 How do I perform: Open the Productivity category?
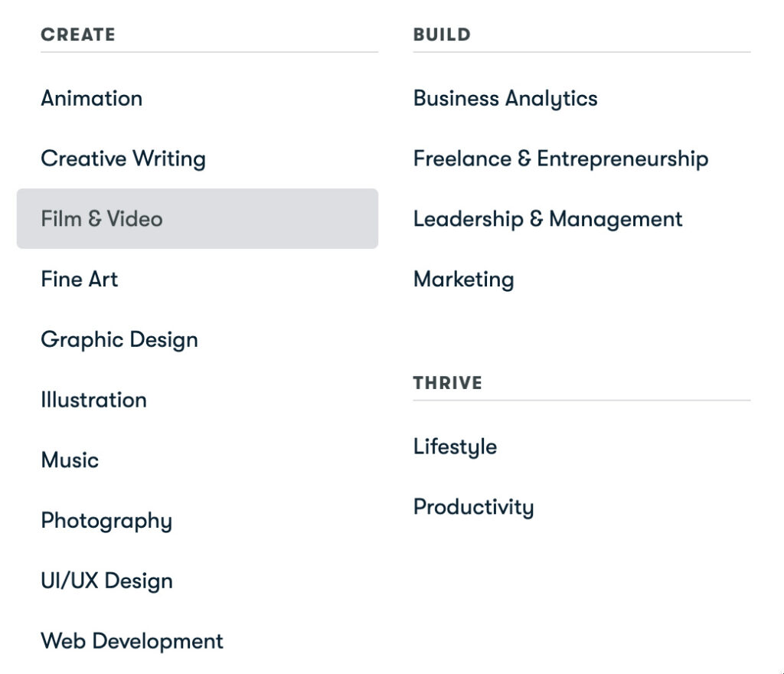[473, 506]
